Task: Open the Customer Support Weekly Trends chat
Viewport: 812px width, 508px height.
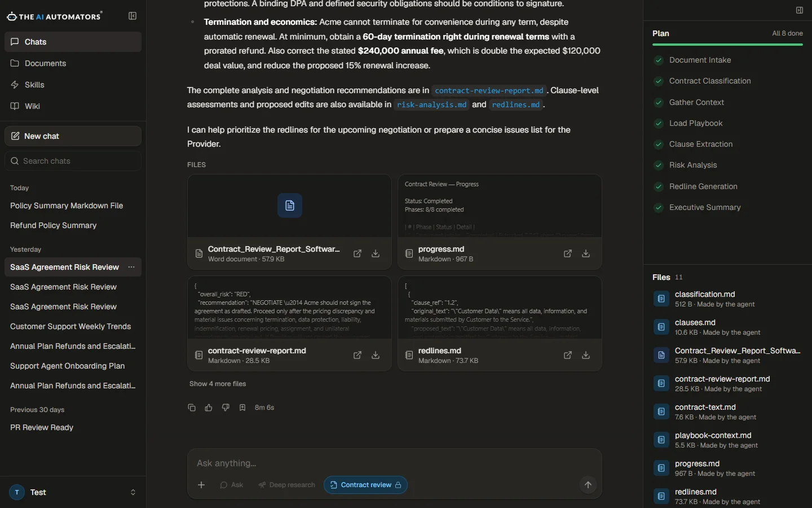Action: 73,326
